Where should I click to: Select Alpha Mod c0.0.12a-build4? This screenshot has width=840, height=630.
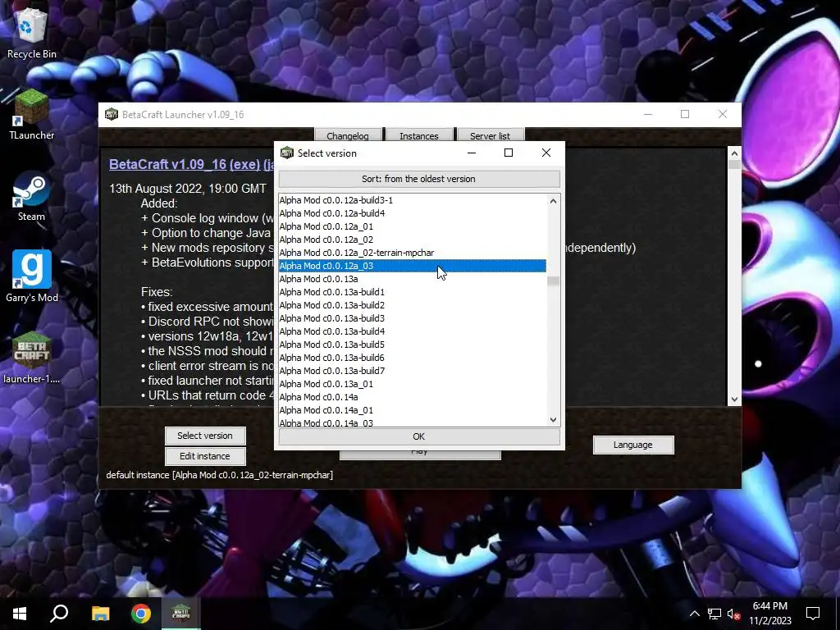coord(412,213)
